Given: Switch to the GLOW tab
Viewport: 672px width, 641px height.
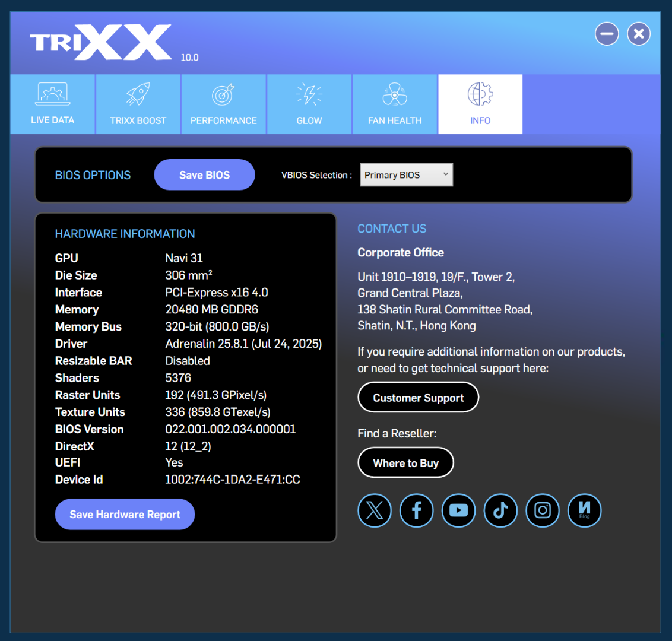Looking at the screenshot, I should (309, 104).
